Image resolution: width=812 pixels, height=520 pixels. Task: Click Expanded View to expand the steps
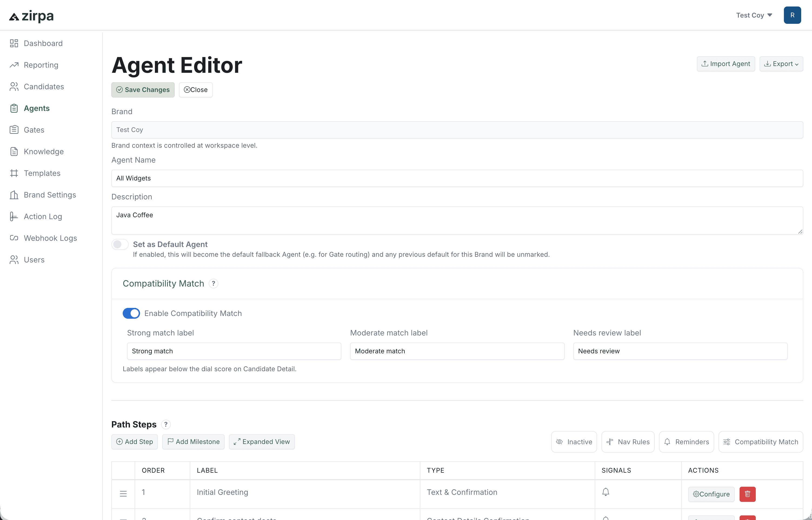coord(261,442)
